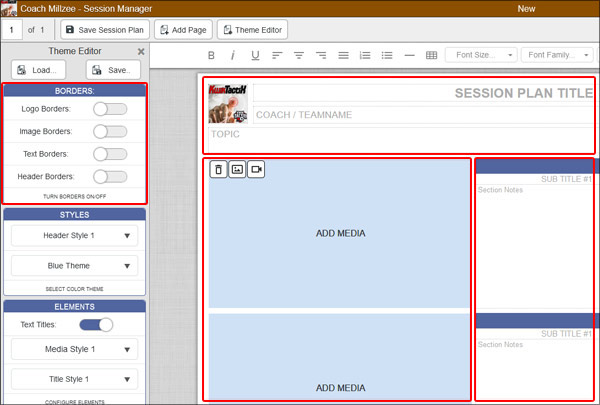Click the Bold formatting icon

coord(211,55)
